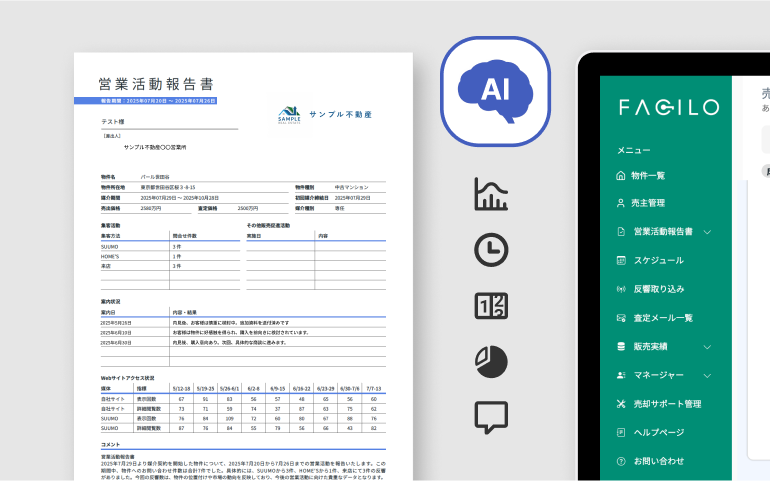Select the line chart analytics icon

click(x=491, y=194)
